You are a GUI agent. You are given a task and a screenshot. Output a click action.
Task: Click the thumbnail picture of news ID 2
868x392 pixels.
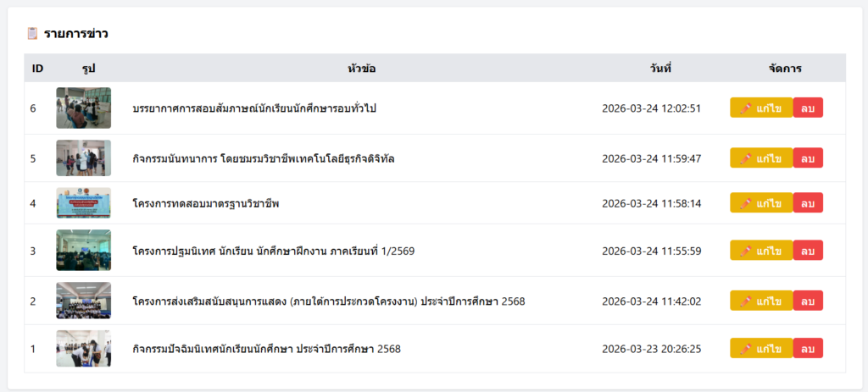83,301
